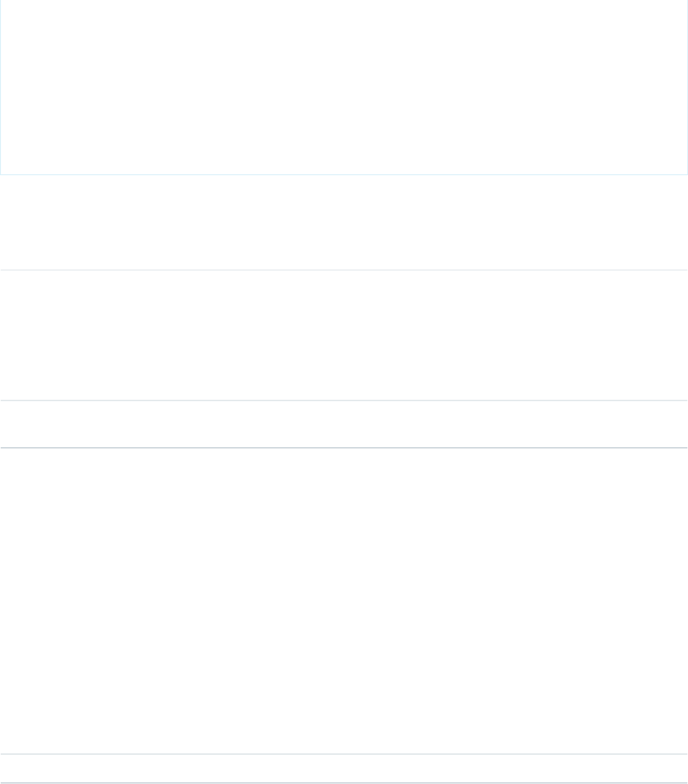688x784 pixels.
Task: Click the large empty white section
Action: 344,600
